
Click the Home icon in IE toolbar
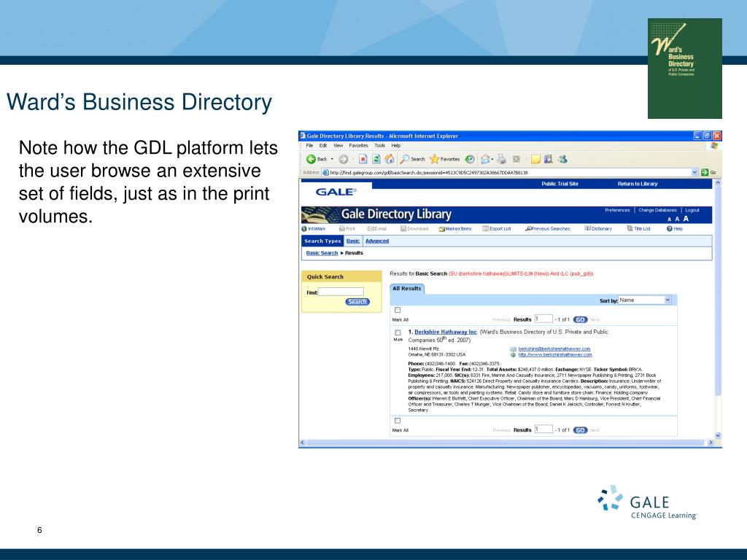(390, 159)
